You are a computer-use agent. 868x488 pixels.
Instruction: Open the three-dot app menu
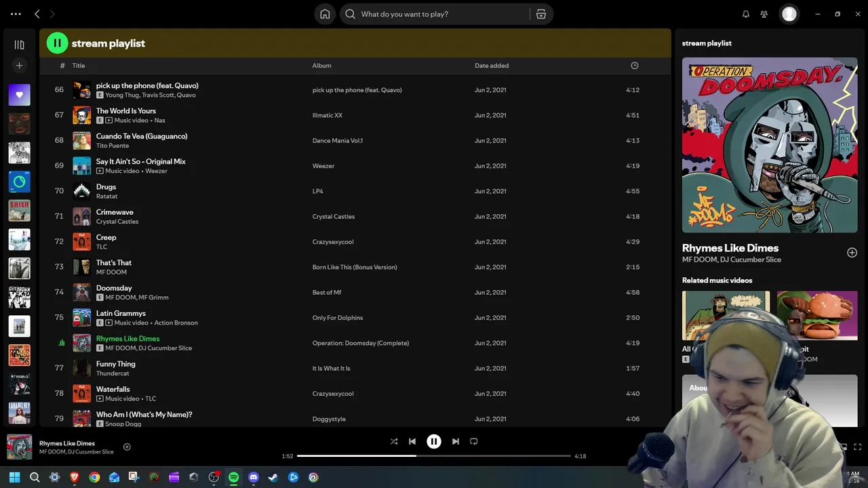point(16,14)
